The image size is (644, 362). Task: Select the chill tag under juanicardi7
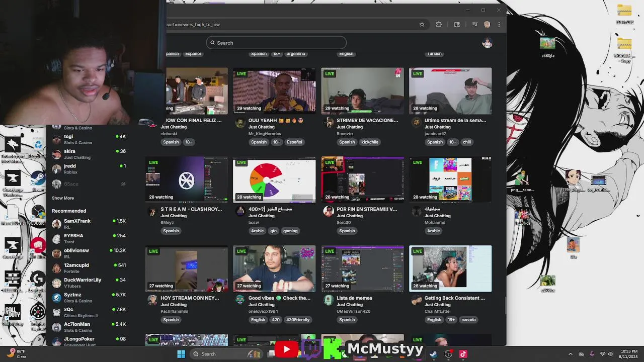tap(467, 142)
